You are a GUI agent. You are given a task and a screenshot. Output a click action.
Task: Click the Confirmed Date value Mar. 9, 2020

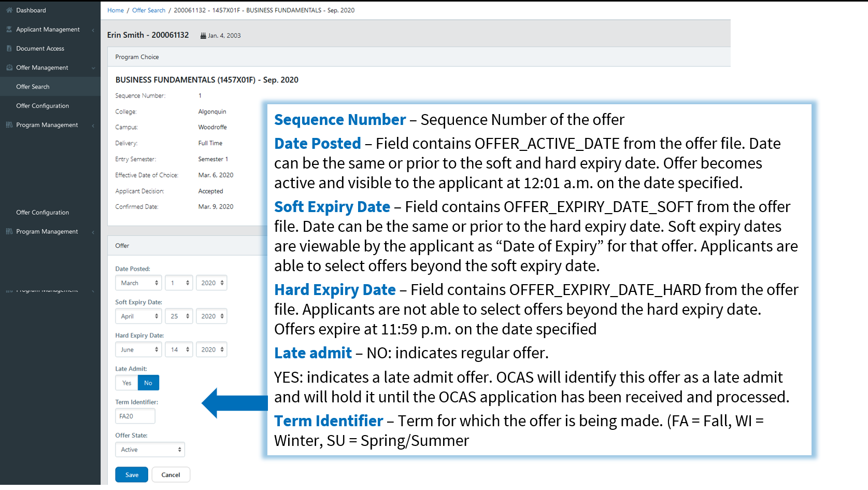pyautogui.click(x=216, y=207)
